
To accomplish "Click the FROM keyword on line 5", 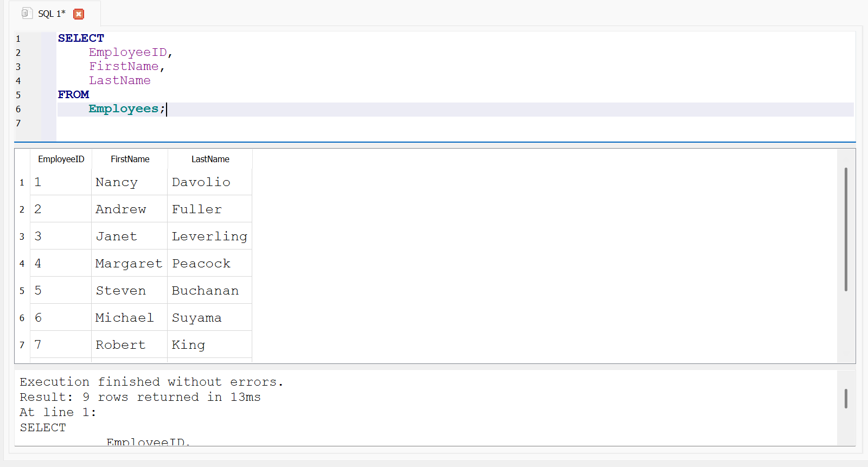I will click(x=73, y=95).
